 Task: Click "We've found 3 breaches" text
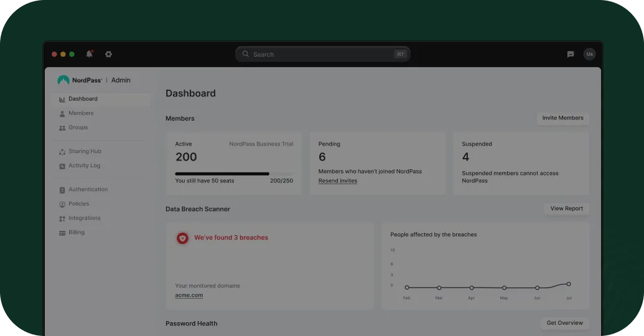click(x=231, y=238)
